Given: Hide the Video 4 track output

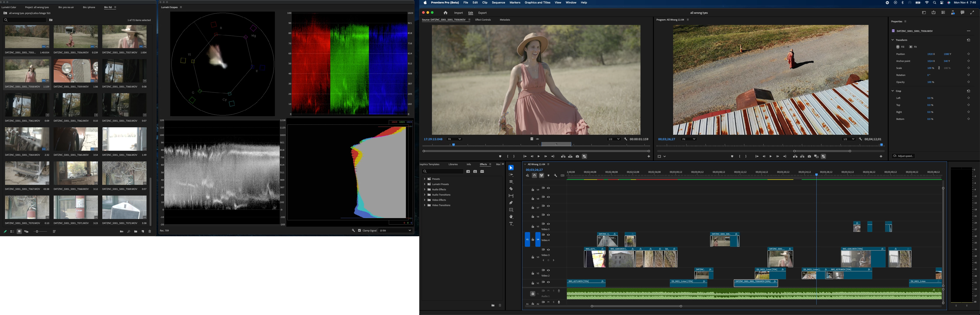Looking at the screenshot, I should [548, 235].
